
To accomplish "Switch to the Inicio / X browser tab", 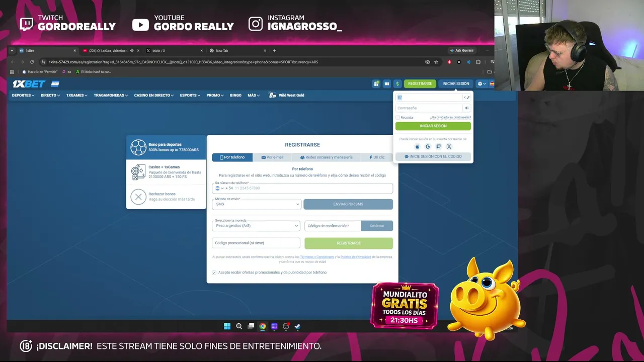I will 174,51.
